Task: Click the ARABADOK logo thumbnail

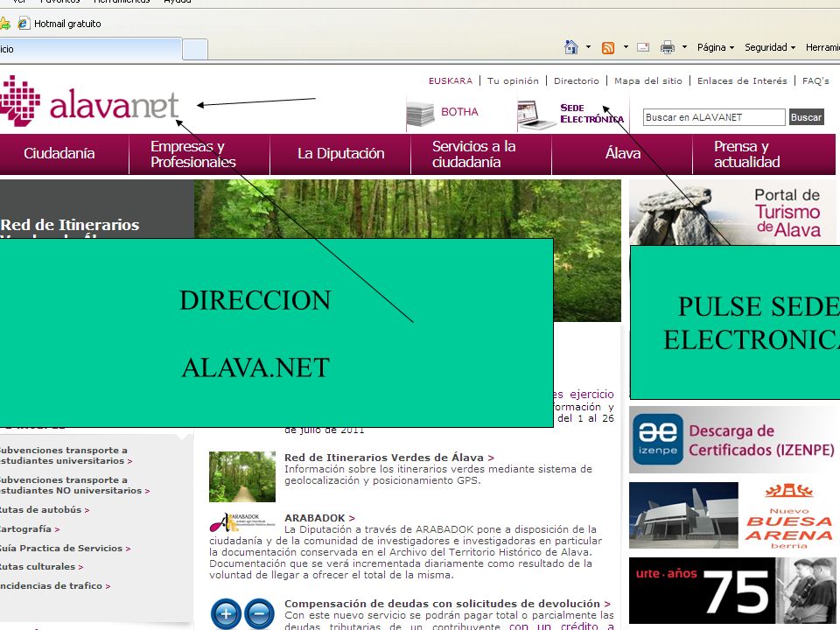Action: point(242,521)
